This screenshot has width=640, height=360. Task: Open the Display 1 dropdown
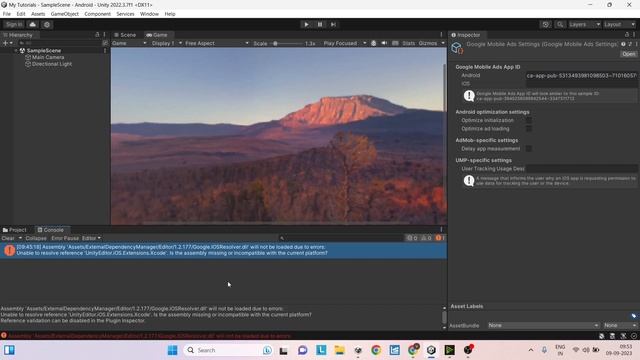167,43
